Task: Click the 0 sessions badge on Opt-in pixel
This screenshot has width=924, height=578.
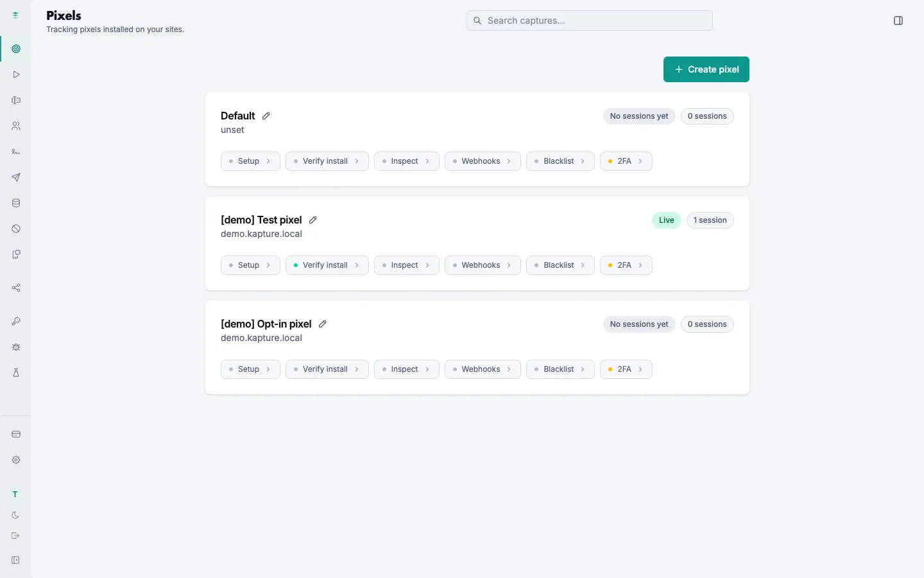Action: click(707, 324)
